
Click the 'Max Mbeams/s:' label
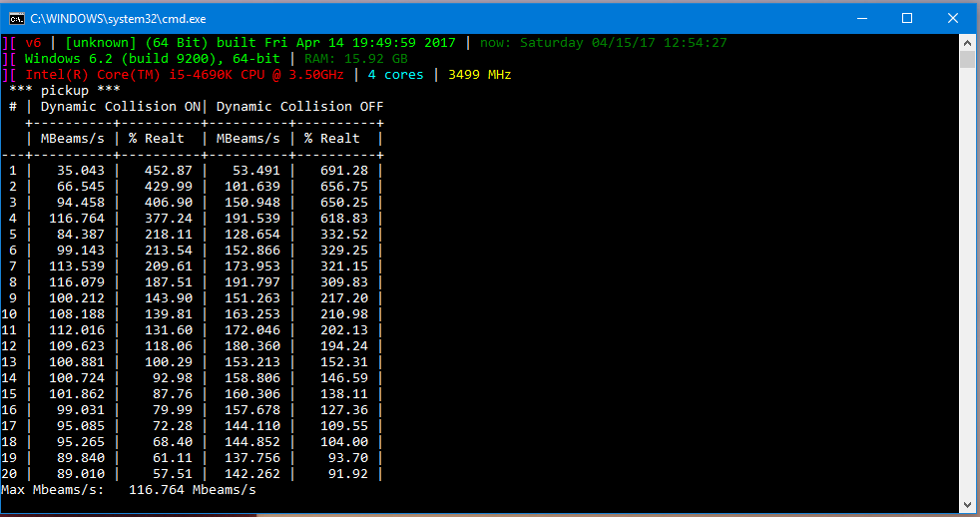click(53, 489)
